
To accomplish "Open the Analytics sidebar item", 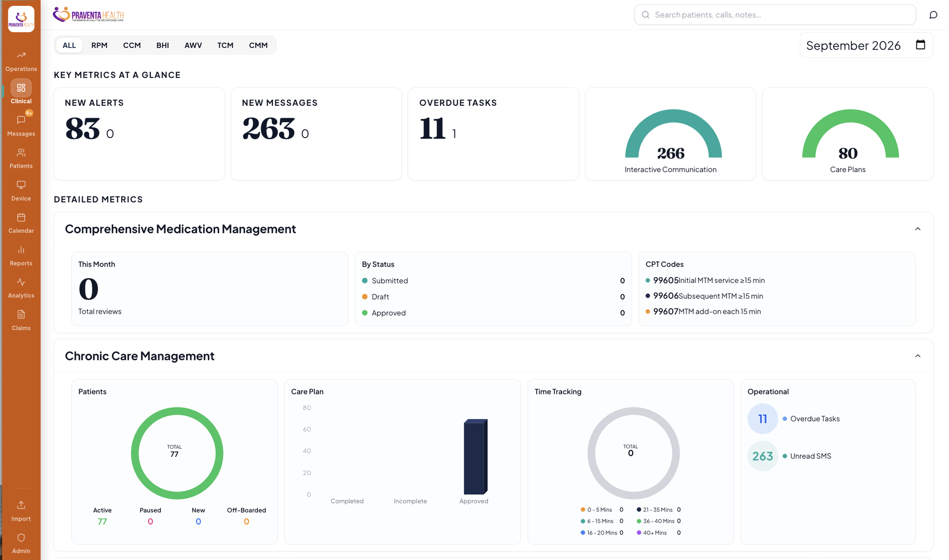I will tap(21, 288).
